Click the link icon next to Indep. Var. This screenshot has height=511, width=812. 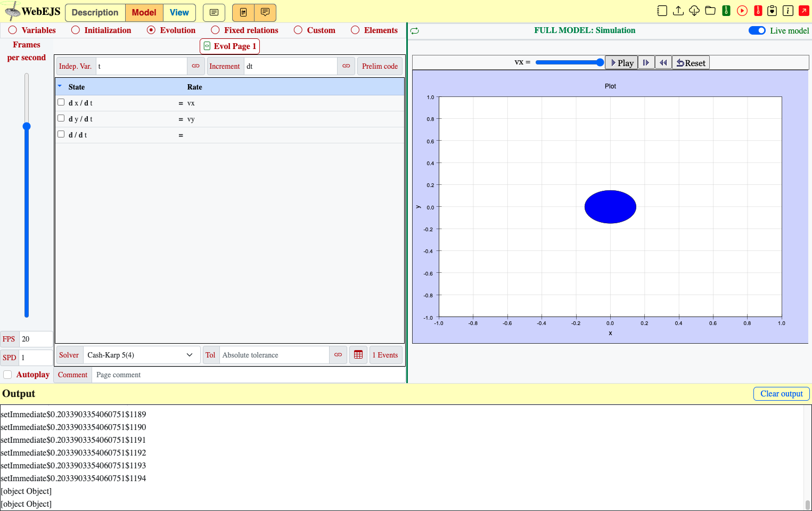pos(196,66)
